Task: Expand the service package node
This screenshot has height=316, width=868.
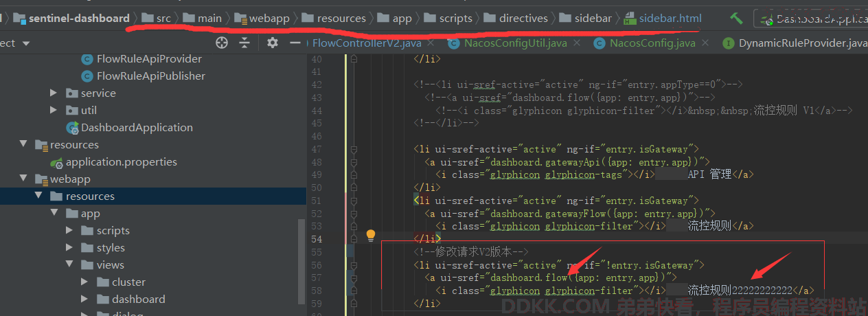Action: [54, 93]
